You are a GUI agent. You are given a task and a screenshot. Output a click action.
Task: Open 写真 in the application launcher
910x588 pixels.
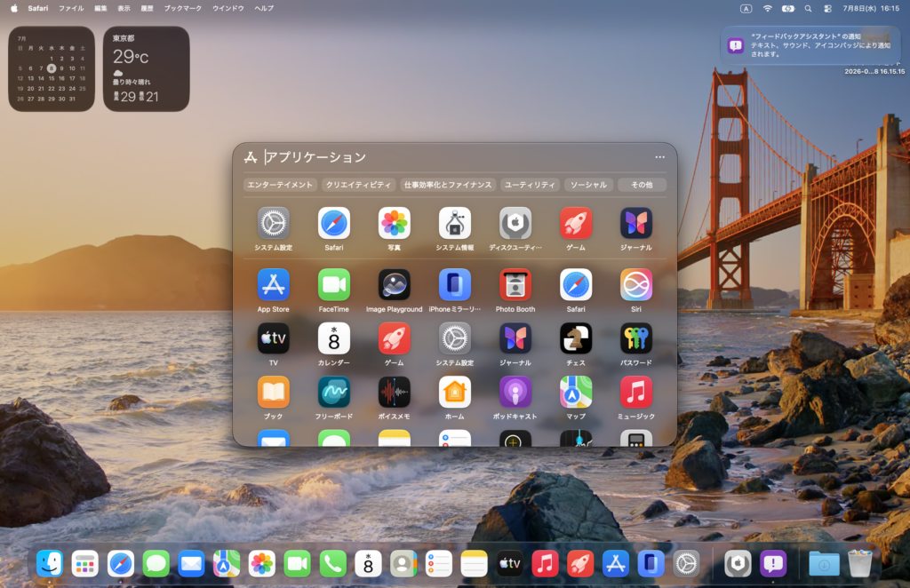[x=394, y=224]
